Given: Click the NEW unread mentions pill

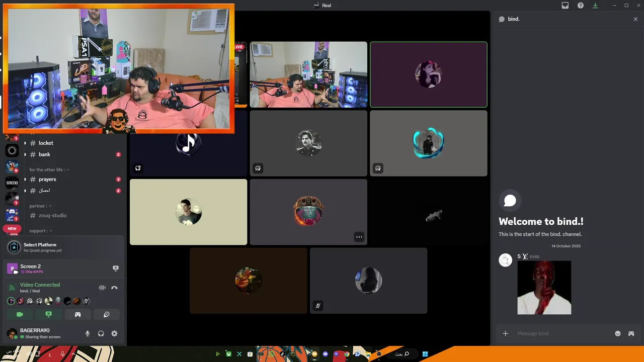Looking at the screenshot, I should [12, 228].
